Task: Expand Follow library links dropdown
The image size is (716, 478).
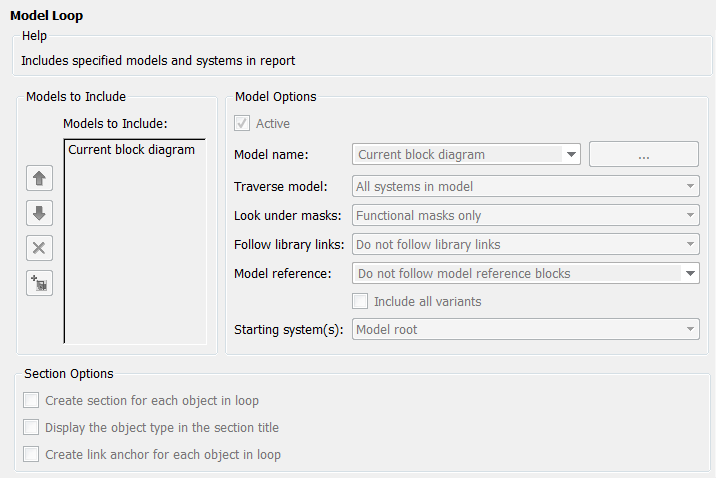Action: point(691,244)
